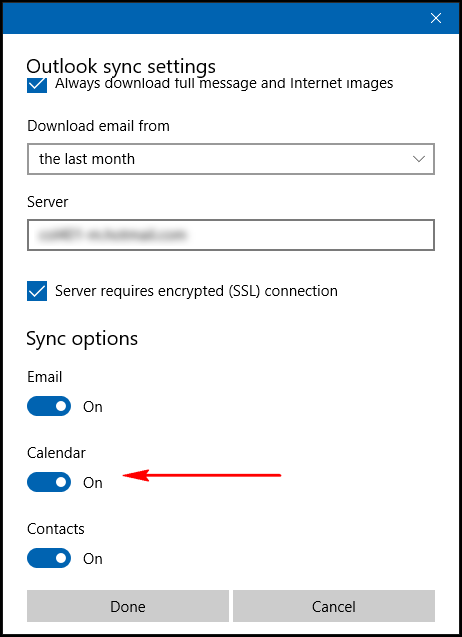Click the 'On' text beside Contacts toggle
Viewport: 462px width, 637px height.
point(93,559)
